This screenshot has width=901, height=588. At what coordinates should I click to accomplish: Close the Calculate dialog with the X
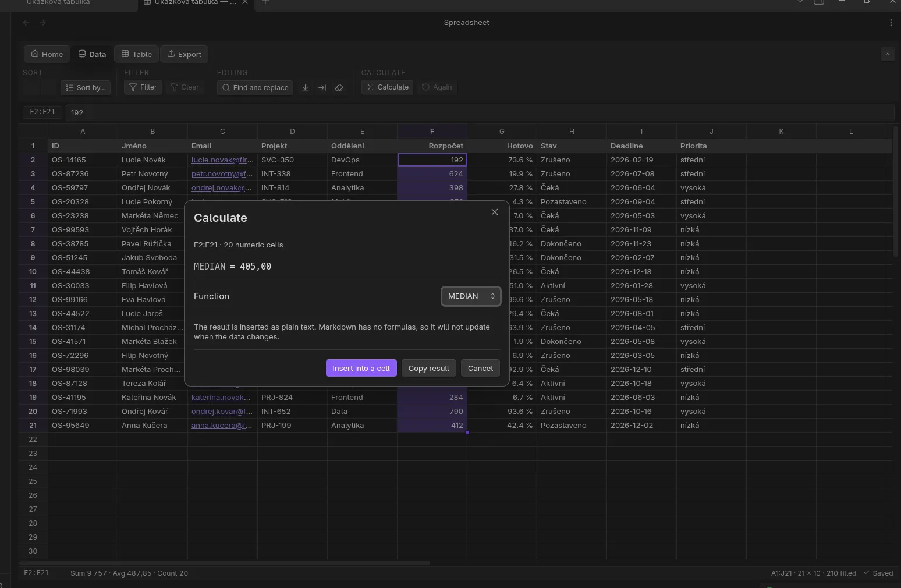click(x=495, y=212)
